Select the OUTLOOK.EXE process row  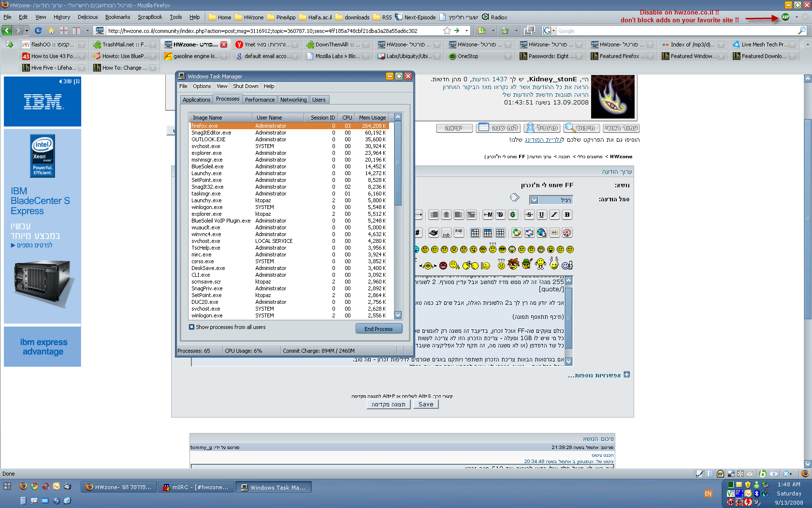(x=289, y=139)
